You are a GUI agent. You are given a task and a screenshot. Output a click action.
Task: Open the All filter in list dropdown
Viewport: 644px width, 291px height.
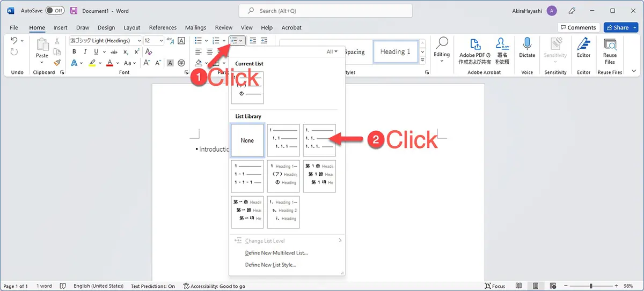click(x=332, y=52)
